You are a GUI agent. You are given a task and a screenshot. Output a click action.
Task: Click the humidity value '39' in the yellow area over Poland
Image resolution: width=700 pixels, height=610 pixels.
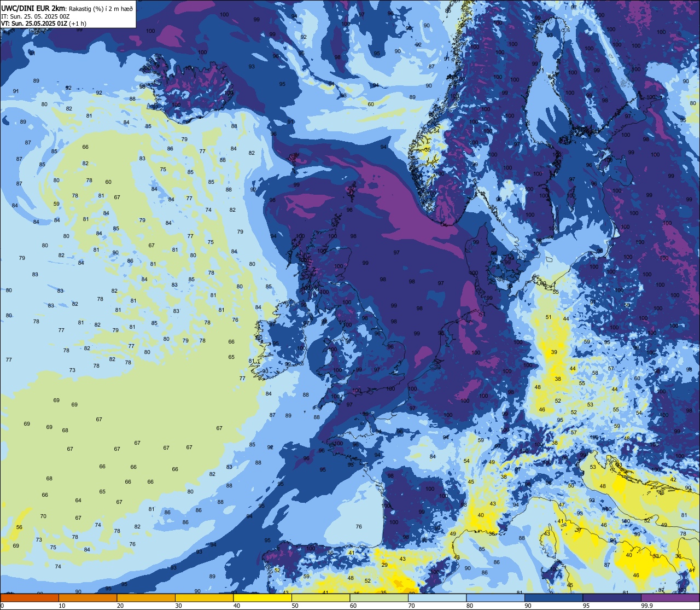pyautogui.click(x=555, y=352)
